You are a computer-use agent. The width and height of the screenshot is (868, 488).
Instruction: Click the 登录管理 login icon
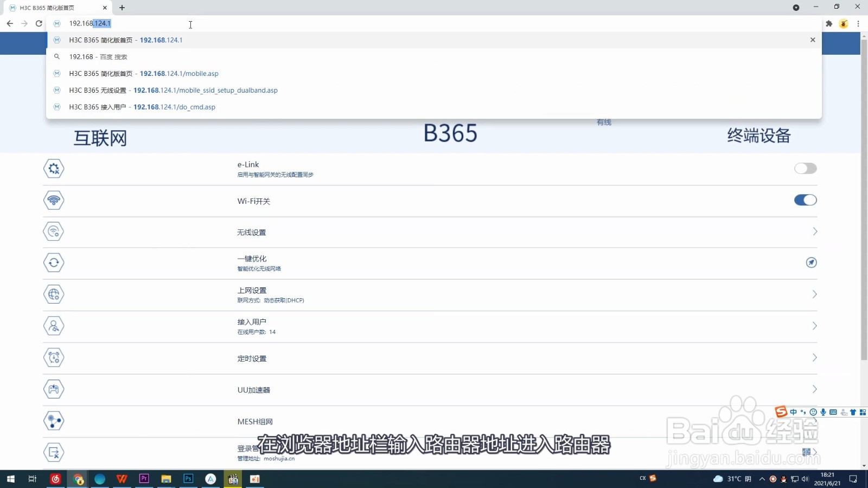point(54,452)
